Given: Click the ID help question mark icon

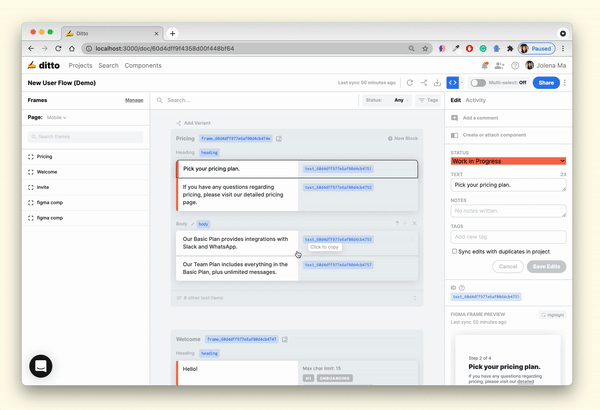Looking at the screenshot, I should click(462, 287).
